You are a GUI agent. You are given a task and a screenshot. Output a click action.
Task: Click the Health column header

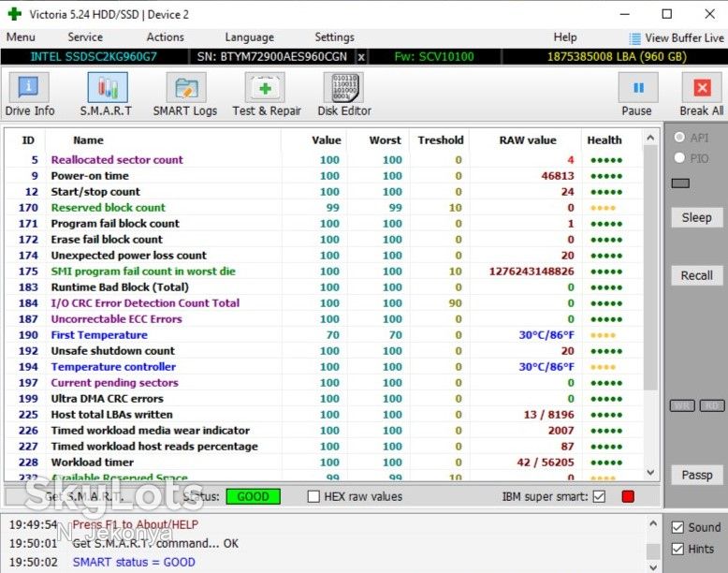(604, 140)
